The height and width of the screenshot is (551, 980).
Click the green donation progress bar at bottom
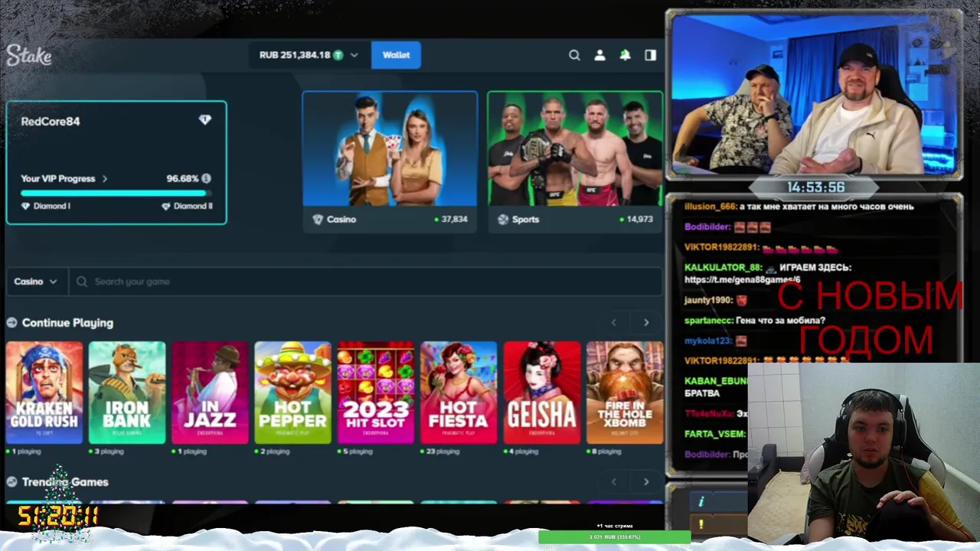(614, 537)
